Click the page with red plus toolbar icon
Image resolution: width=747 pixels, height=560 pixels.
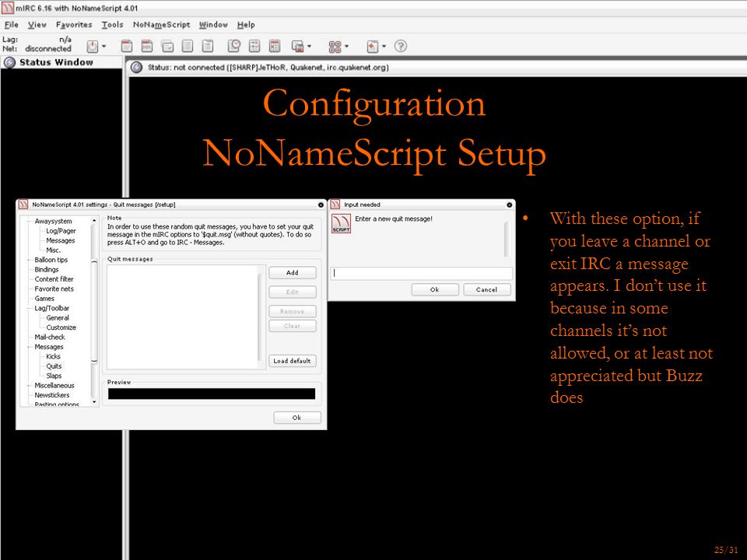[x=373, y=46]
